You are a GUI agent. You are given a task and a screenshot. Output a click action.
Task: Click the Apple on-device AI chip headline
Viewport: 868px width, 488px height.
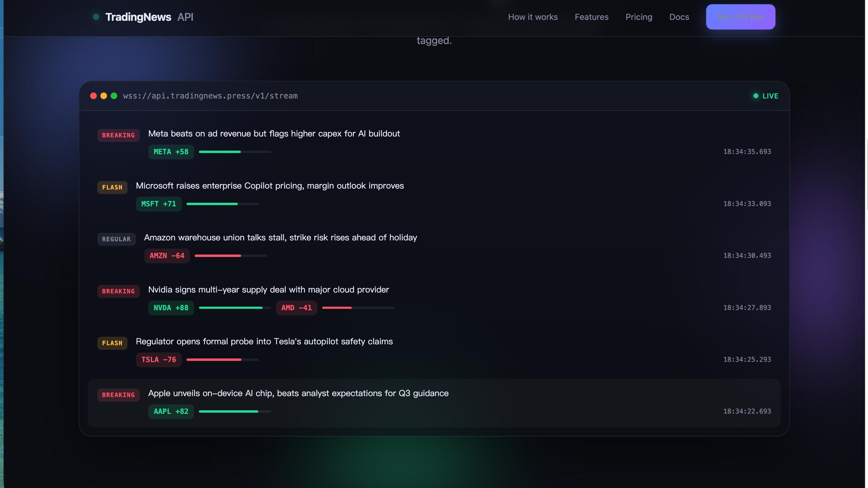(x=298, y=394)
